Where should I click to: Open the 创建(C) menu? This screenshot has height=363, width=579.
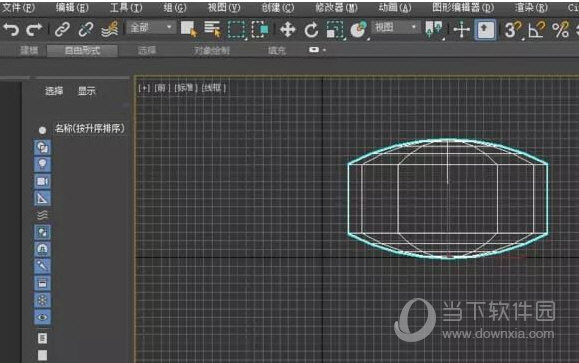pos(278,7)
